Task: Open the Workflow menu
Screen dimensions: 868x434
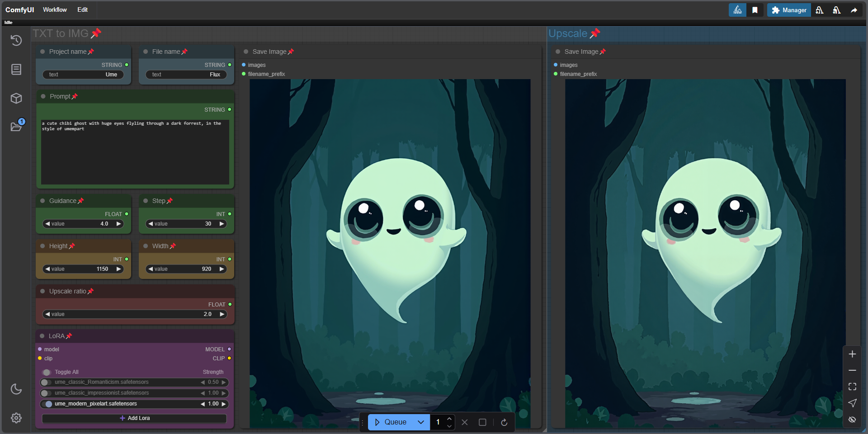Action: coord(55,9)
